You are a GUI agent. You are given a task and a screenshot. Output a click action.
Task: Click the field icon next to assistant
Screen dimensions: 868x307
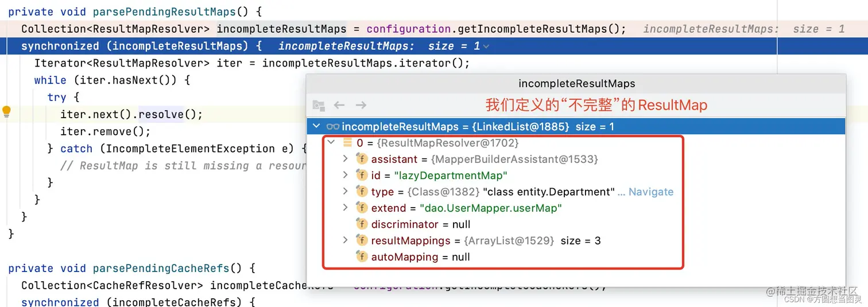click(x=362, y=159)
